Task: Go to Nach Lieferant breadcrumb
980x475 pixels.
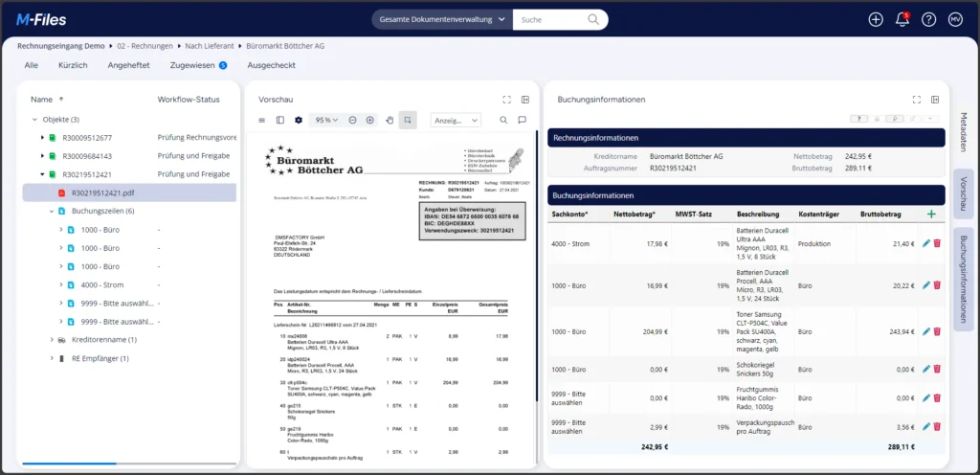Action: pos(210,46)
